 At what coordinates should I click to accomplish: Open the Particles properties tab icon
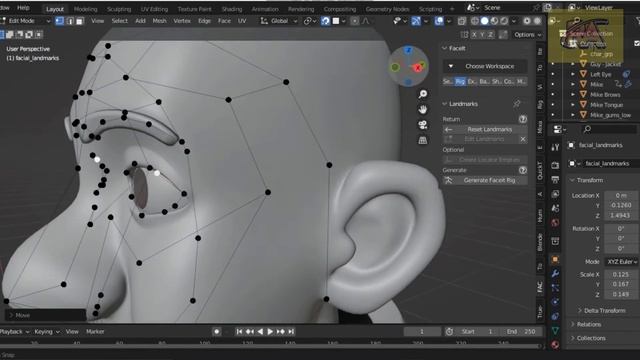(555, 288)
